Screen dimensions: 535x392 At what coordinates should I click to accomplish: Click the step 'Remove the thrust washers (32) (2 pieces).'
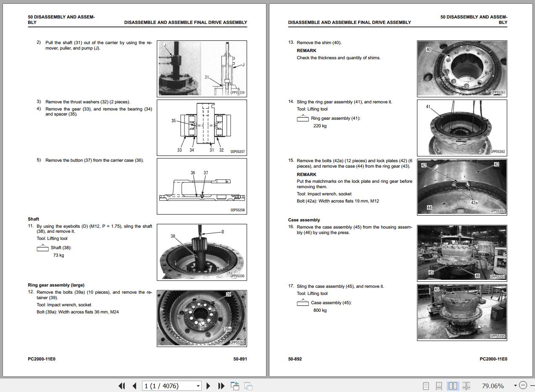(x=88, y=102)
